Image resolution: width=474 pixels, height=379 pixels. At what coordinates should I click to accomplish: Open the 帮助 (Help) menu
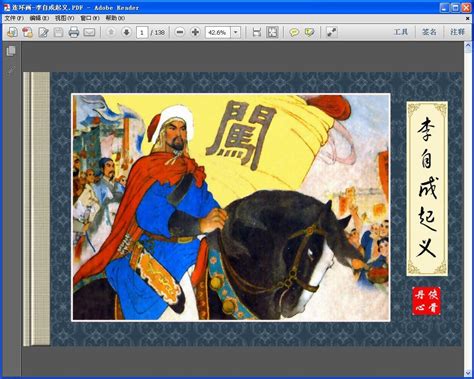coord(115,18)
